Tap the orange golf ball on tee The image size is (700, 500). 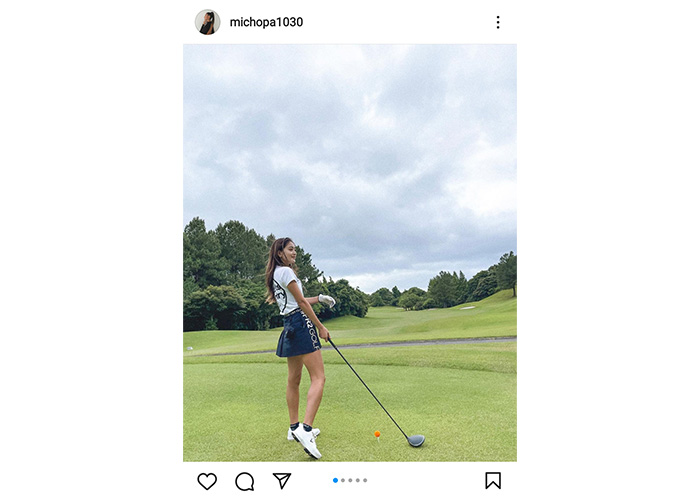click(377, 433)
